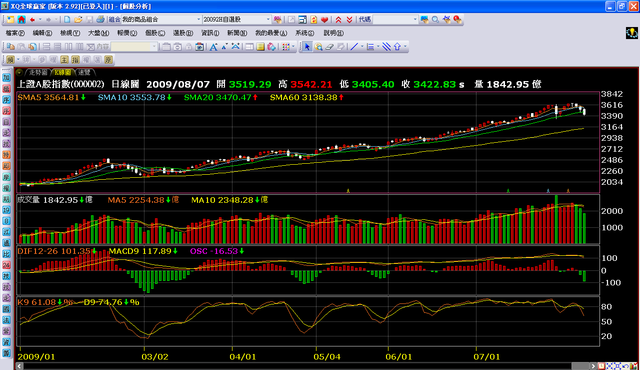This screenshot has width=640, height=370.
Task: Click the red double down-arrow icon
Action: point(349,20)
